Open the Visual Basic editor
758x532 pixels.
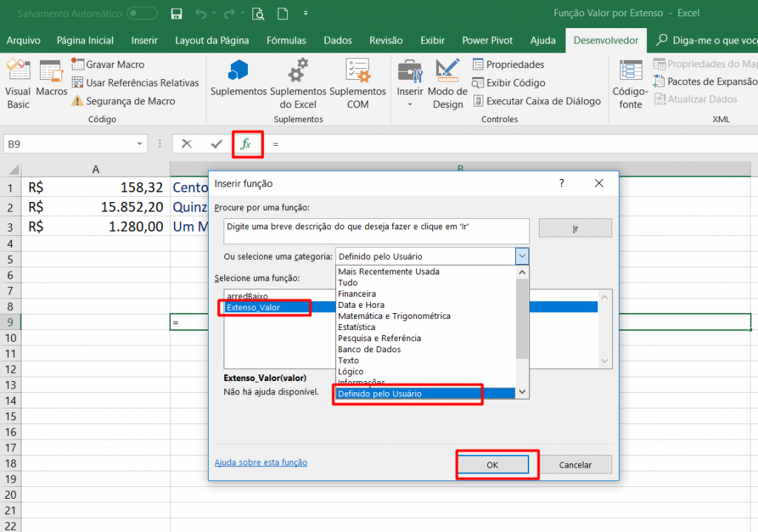pos(18,84)
